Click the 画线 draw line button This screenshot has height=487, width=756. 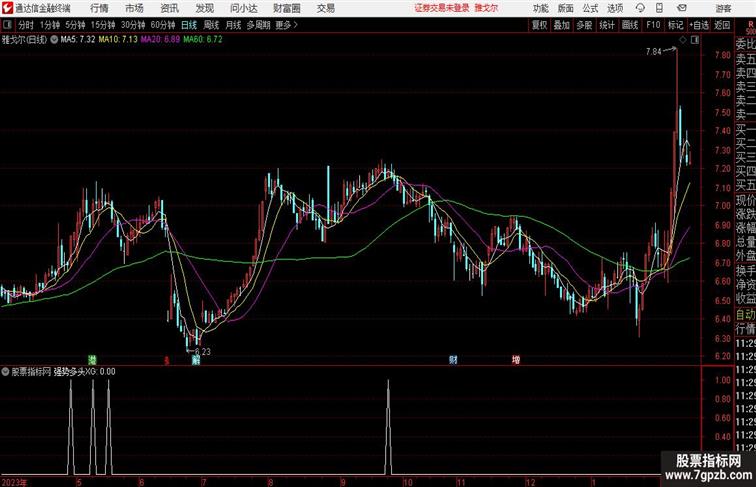tap(630, 25)
